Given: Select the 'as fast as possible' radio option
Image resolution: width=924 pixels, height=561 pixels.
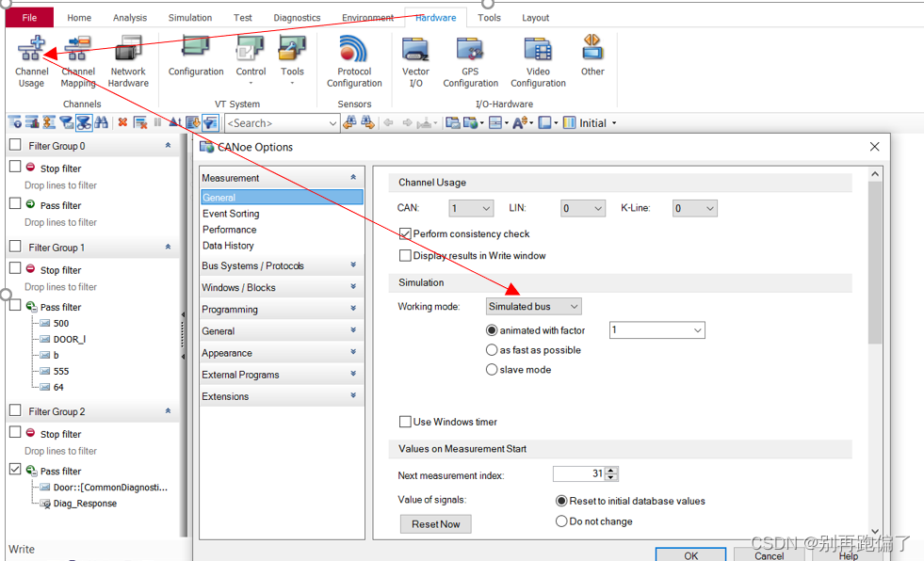Looking at the screenshot, I should coord(492,349).
